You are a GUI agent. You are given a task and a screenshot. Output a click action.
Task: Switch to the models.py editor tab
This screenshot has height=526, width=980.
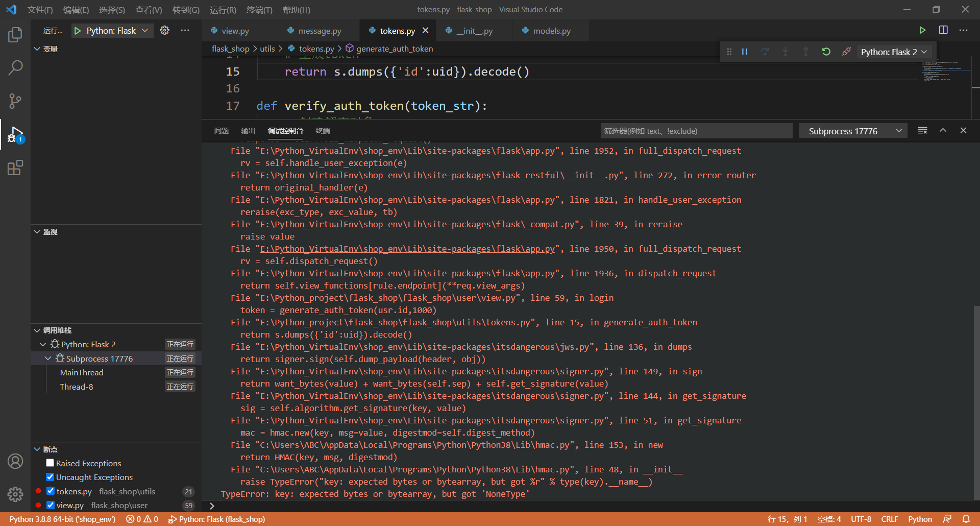(x=552, y=31)
